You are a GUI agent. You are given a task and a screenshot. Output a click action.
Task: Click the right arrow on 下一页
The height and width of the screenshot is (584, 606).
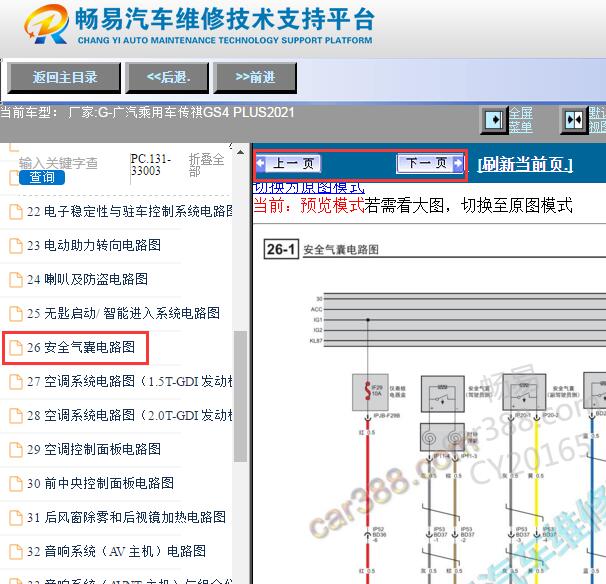[458, 163]
